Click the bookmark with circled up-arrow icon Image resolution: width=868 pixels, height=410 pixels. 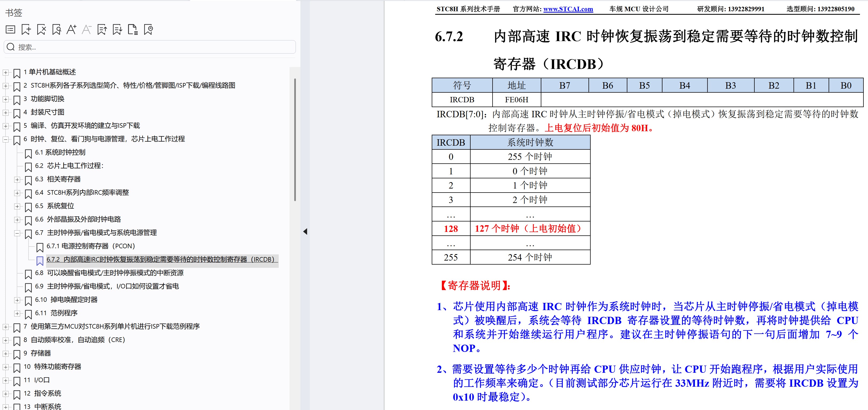(148, 30)
